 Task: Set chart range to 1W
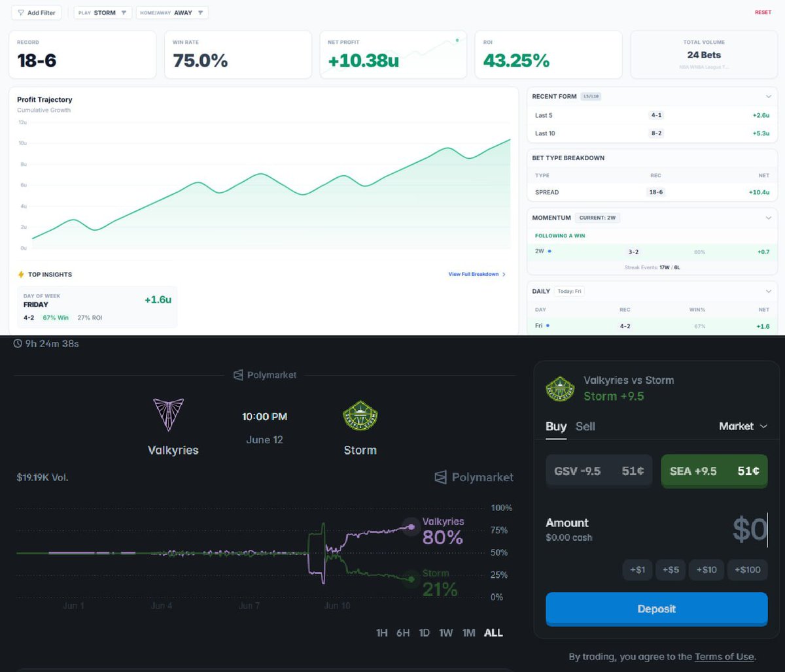(x=446, y=633)
